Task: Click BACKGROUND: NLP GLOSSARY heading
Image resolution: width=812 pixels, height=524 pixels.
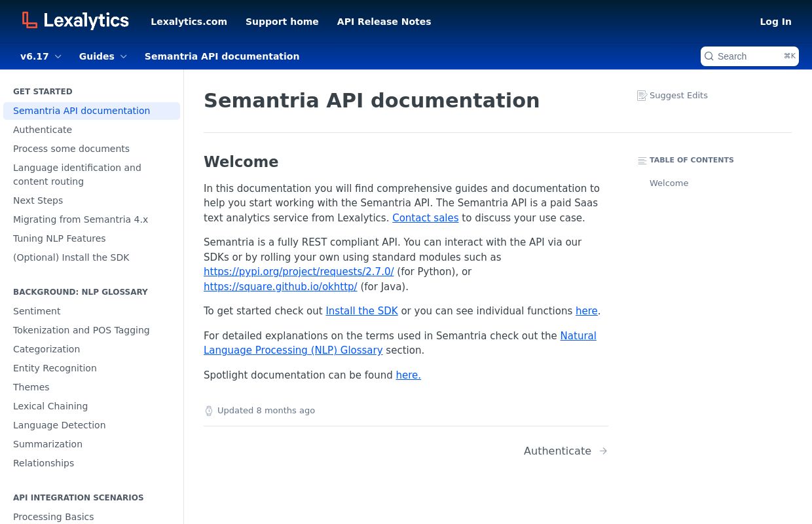Action: click(81, 292)
